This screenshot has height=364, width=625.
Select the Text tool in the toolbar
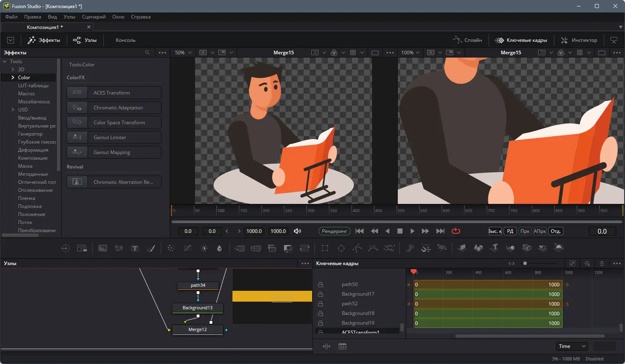(135, 248)
